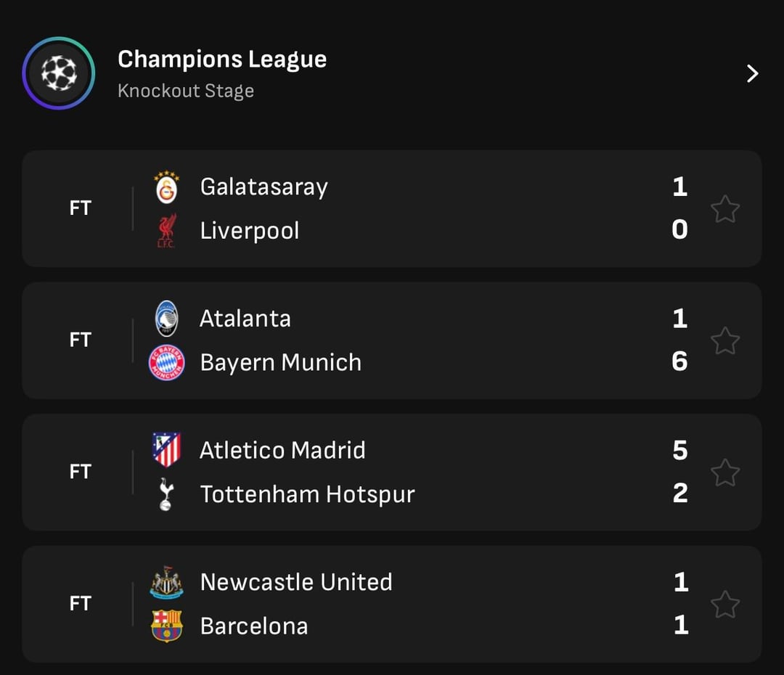The width and height of the screenshot is (784, 675).
Task: Click the Tottenham Hotspur team crest
Action: pos(166,495)
